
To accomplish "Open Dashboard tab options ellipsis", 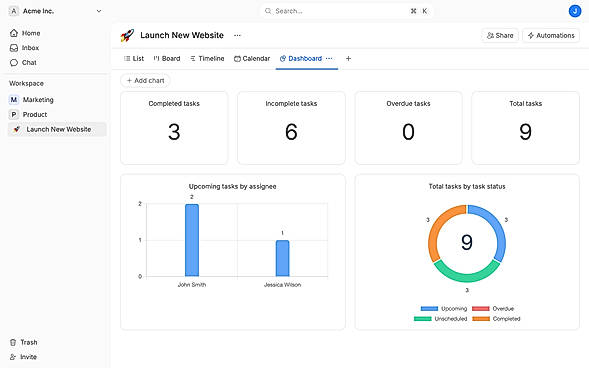I will (329, 58).
